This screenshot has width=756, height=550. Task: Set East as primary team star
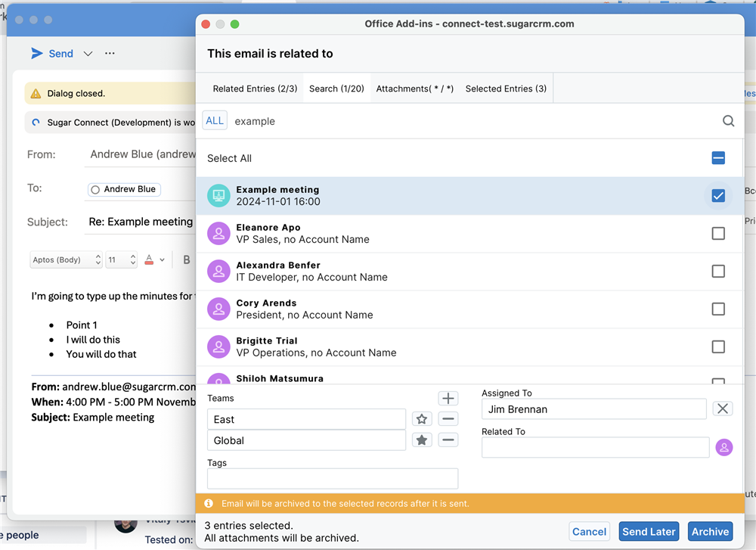[422, 419]
